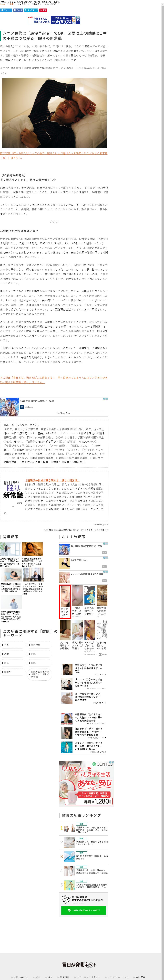Screen dimensions: 164x980
Task: Open the Home breadcrumb link
Action: point(3,5)
